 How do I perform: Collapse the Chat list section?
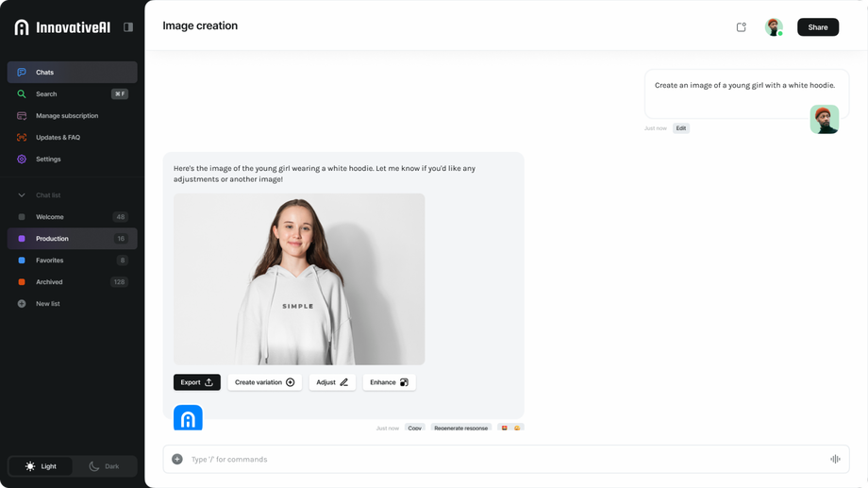tap(22, 195)
